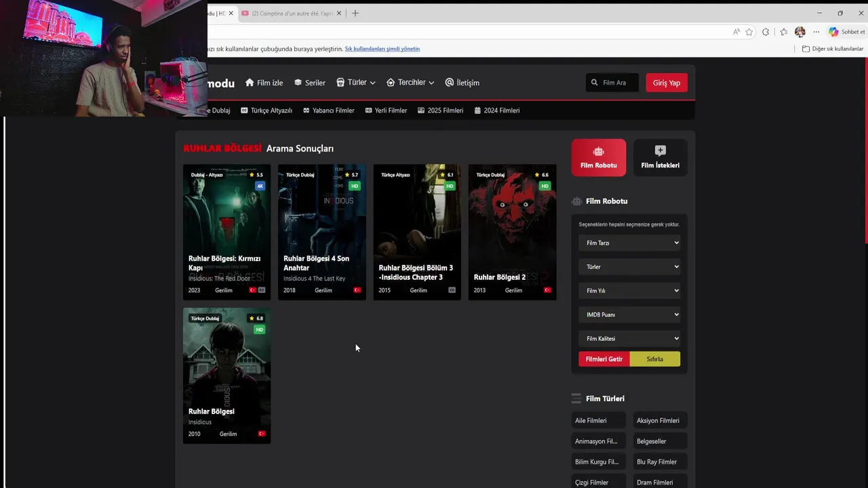The height and width of the screenshot is (488, 868).
Task: Open Aile Filmleri genre
Action: click(x=599, y=421)
